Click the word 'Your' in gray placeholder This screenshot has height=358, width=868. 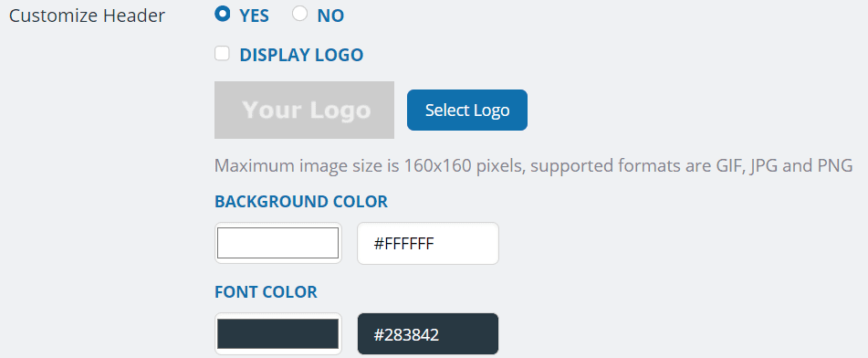pos(271,110)
